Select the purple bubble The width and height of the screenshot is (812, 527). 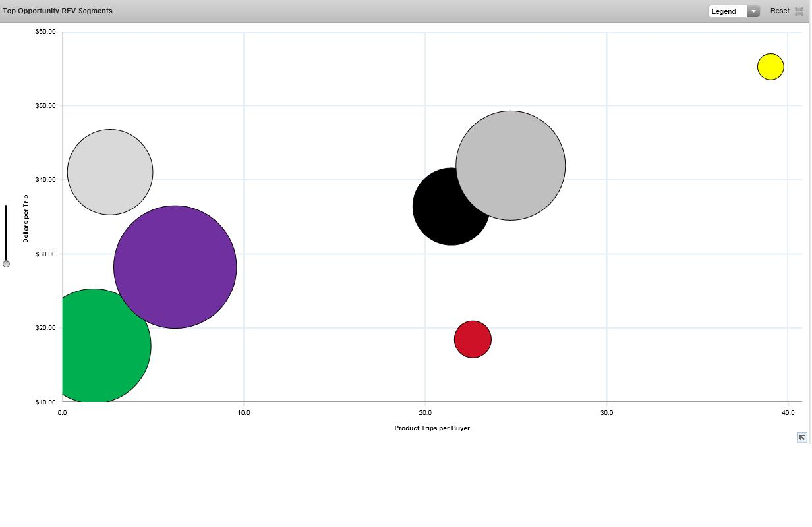(x=175, y=267)
